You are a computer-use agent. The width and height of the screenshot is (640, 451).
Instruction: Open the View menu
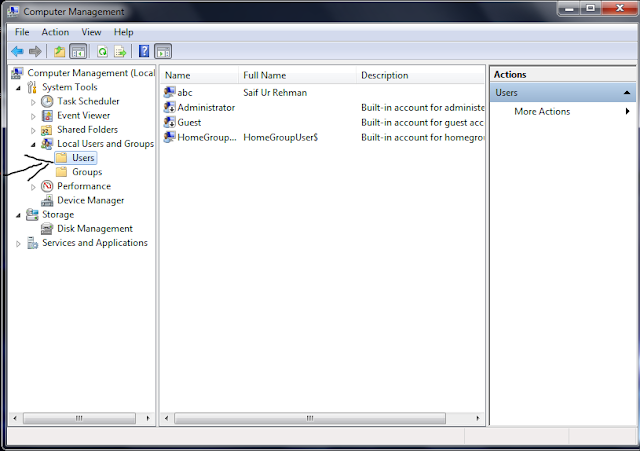pyautogui.click(x=91, y=32)
